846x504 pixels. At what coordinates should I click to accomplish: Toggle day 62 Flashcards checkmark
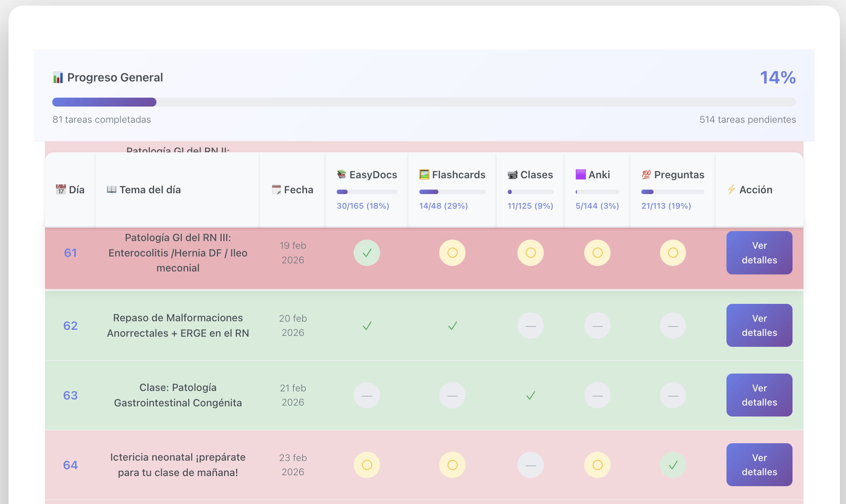pyautogui.click(x=452, y=326)
